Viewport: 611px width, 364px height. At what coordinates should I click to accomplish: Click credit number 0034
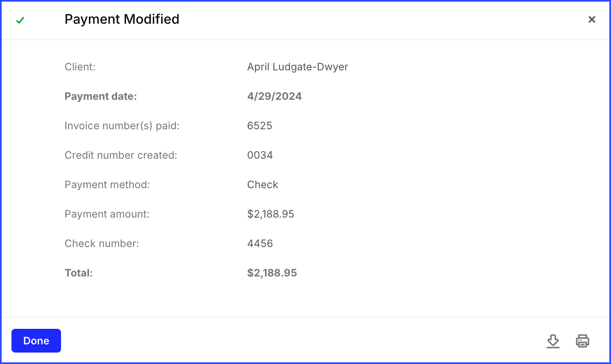pos(260,155)
